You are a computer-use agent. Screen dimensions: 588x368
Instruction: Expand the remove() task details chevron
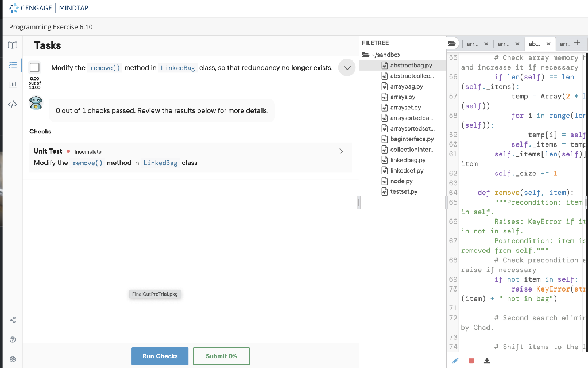(346, 67)
